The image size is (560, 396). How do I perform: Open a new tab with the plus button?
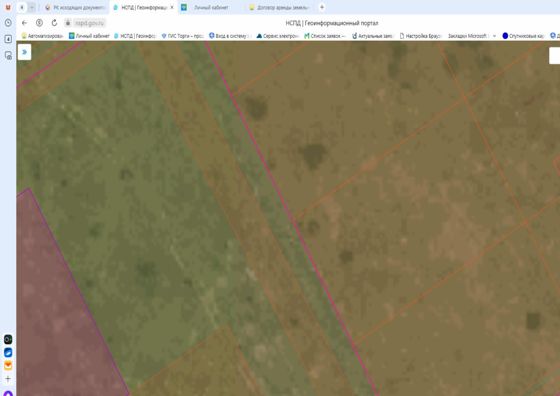(x=322, y=7)
